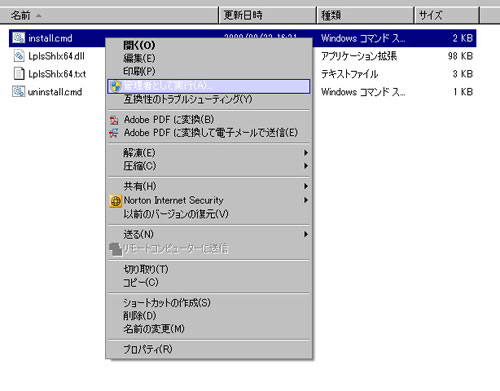Click the uninstall.cmd file icon
This screenshot has width=500, height=391.
(19, 91)
